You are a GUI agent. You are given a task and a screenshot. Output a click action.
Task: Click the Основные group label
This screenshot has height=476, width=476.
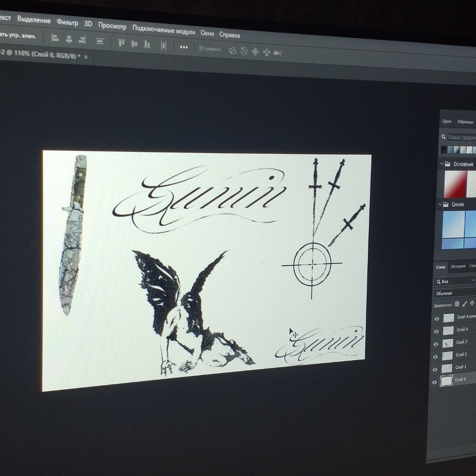click(463, 164)
